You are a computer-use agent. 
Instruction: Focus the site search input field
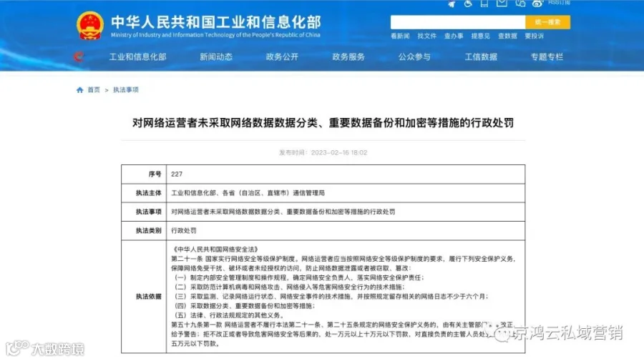point(457,22)
